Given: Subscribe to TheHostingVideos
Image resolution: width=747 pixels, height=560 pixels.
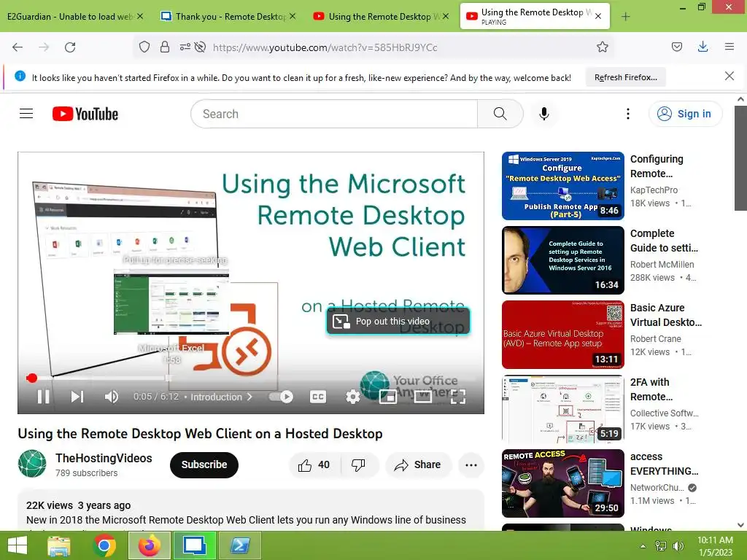Looking at the screenshot, I should [204, 464].
